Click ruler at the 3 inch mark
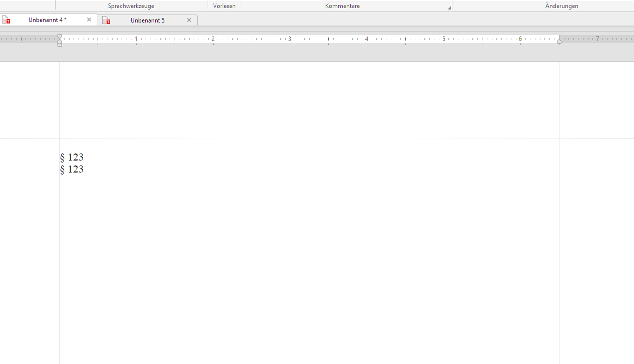 pyautogui.click(x=290, y=39)
